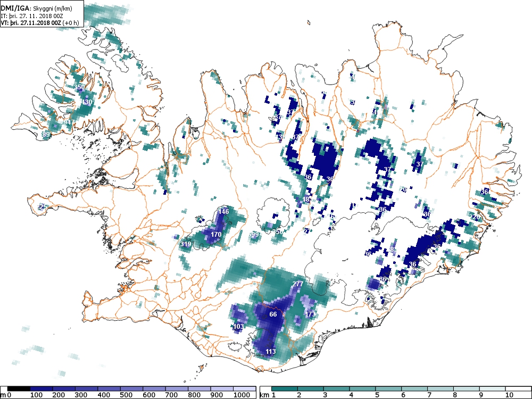Click the '103' visibility value on the map
The height and width of the screenshot is (399, 532).
click(238, 327)
